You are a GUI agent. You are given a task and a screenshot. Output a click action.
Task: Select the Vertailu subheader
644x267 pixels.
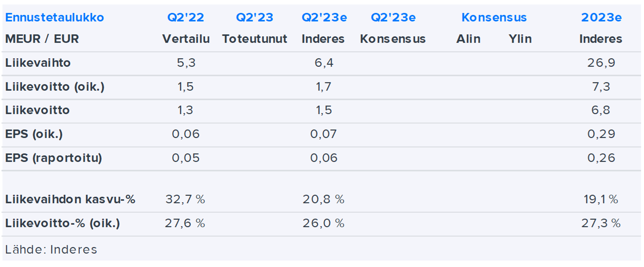(186, 39)
